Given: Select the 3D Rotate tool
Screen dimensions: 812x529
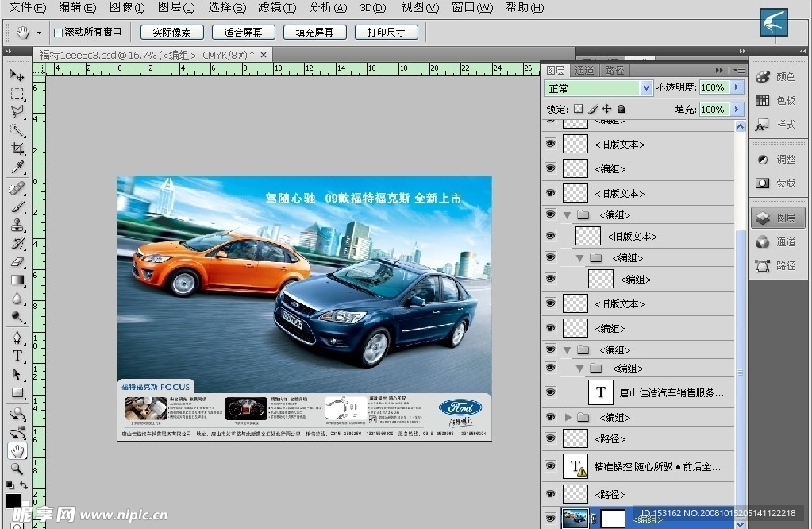Looking at the screenshot, I should 17,414.
